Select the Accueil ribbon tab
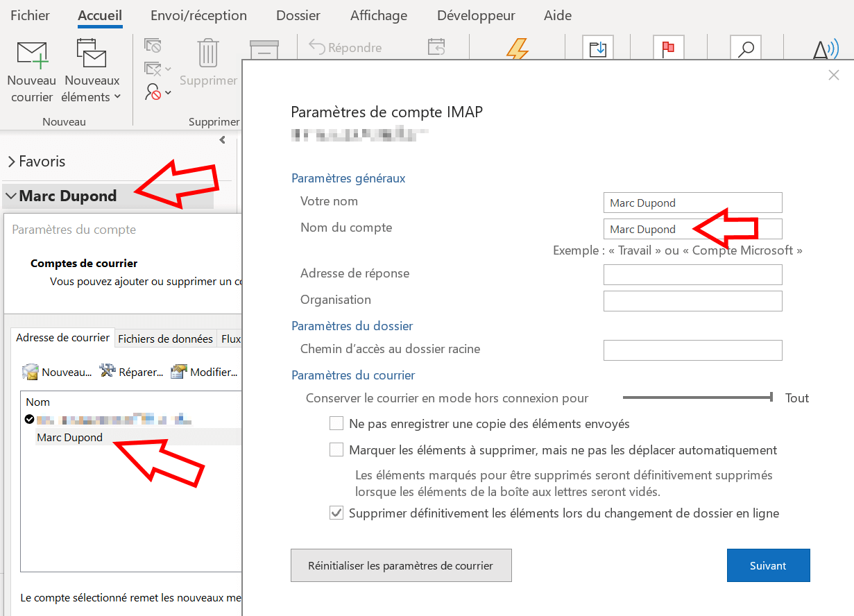The height and width of the screenshot is (616, 854). (100, 15)
